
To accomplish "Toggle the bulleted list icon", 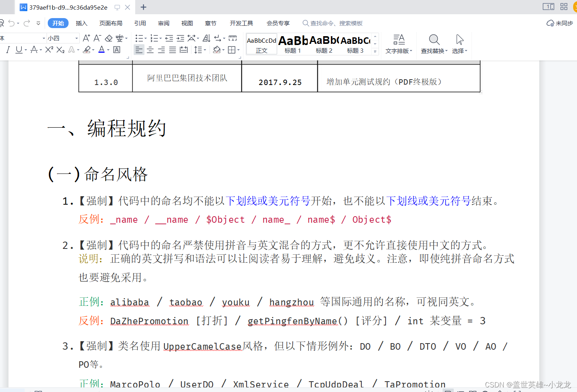I will (x=140, y=38).
